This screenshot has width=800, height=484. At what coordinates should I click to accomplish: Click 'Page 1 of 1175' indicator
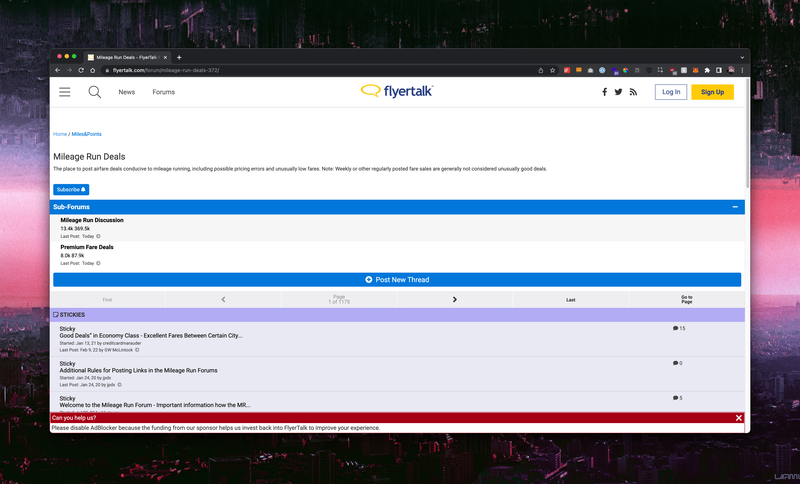coord(339,300)
